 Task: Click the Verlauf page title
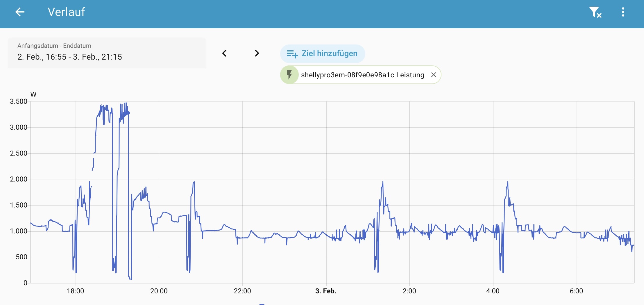(x=66, y=12)
